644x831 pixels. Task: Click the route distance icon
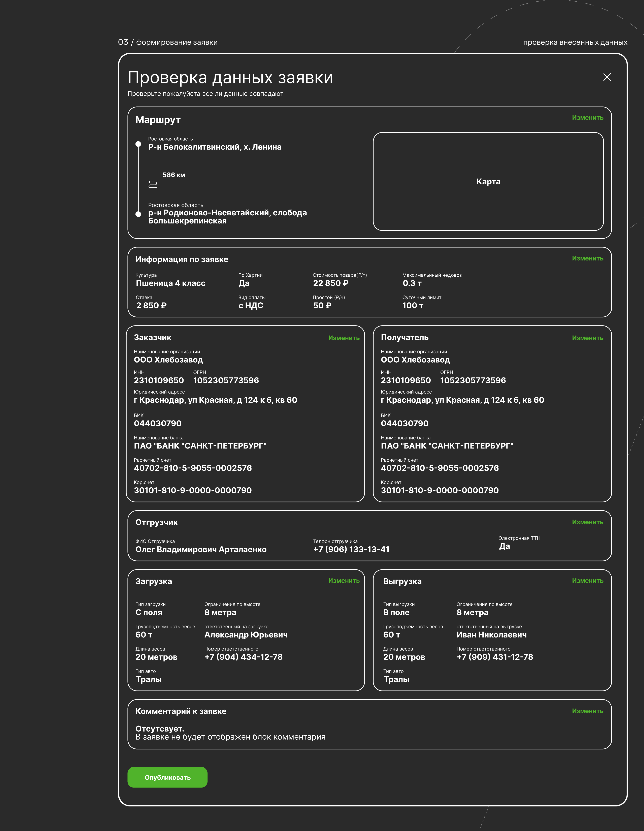[x=153, y=185]
